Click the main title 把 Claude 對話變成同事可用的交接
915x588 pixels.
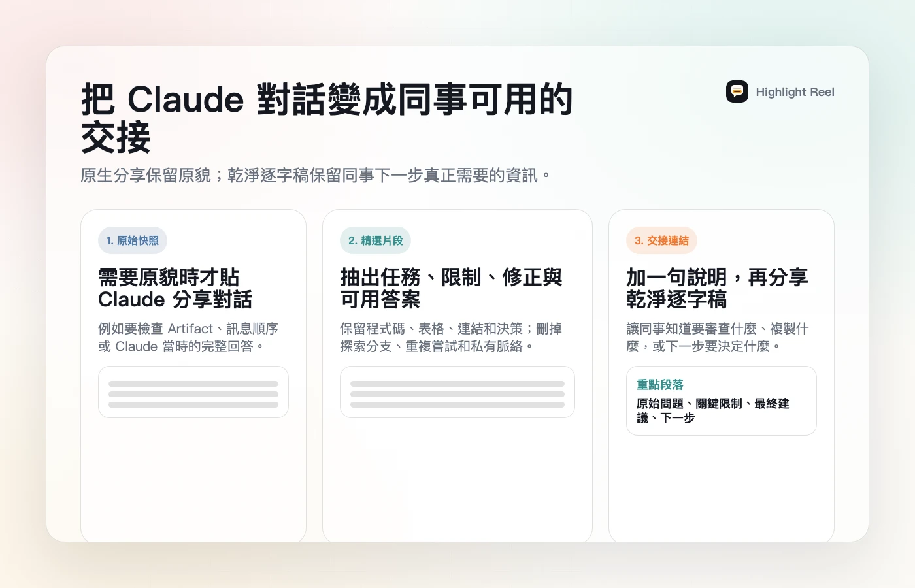point(327,118)
